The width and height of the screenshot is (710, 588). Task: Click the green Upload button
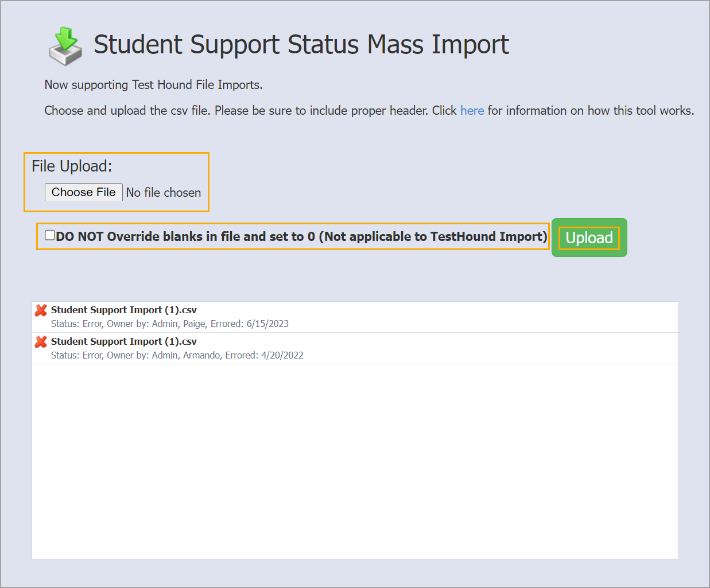click(x=589, y=237)
